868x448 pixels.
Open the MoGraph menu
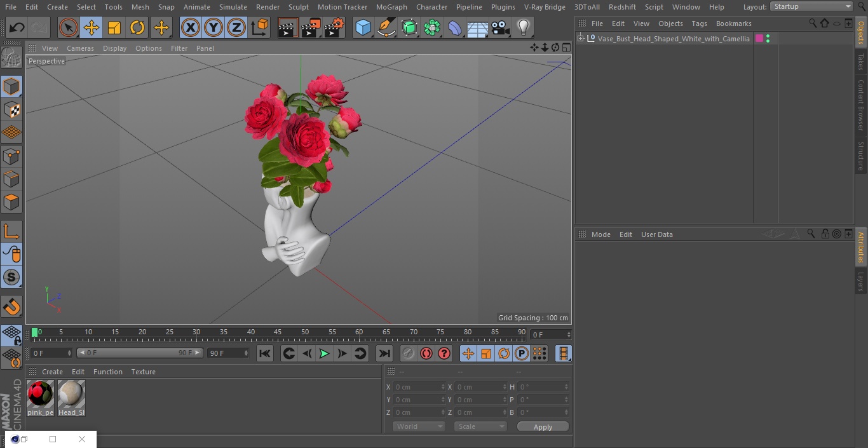(391, 7)
